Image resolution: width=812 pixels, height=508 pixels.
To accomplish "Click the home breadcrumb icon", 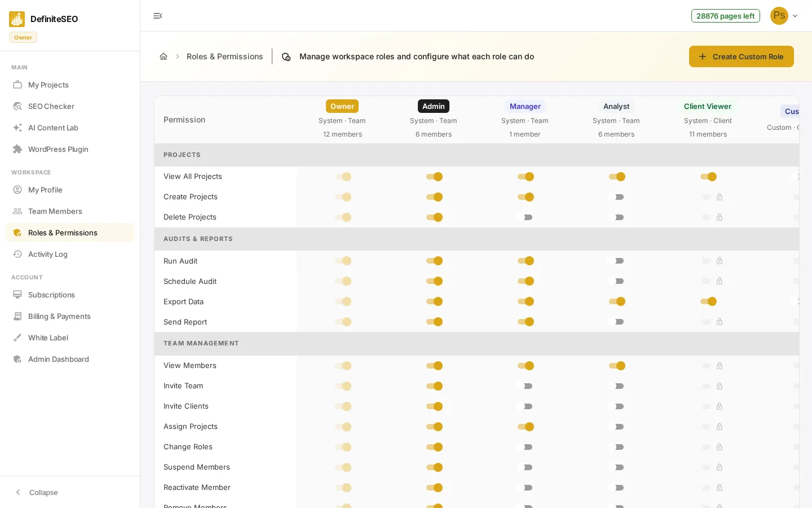I will point(164,56).
